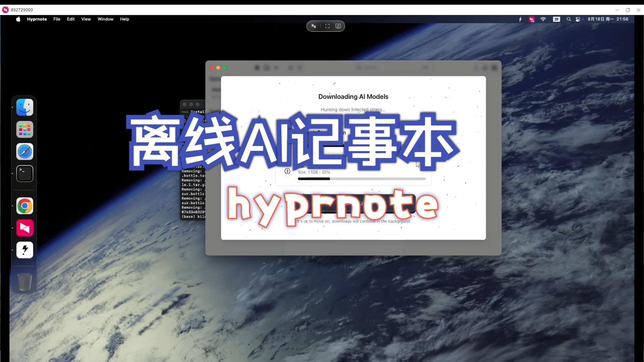Viewport: 644px width, 362px height.
Task: Click the remote viewer app icon in the title bar
Action: (x=5, y=10)
